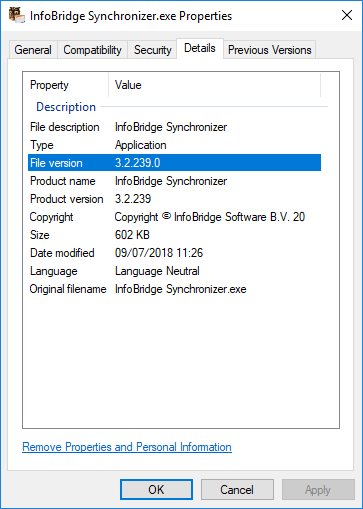Select the Type property row

174,145
